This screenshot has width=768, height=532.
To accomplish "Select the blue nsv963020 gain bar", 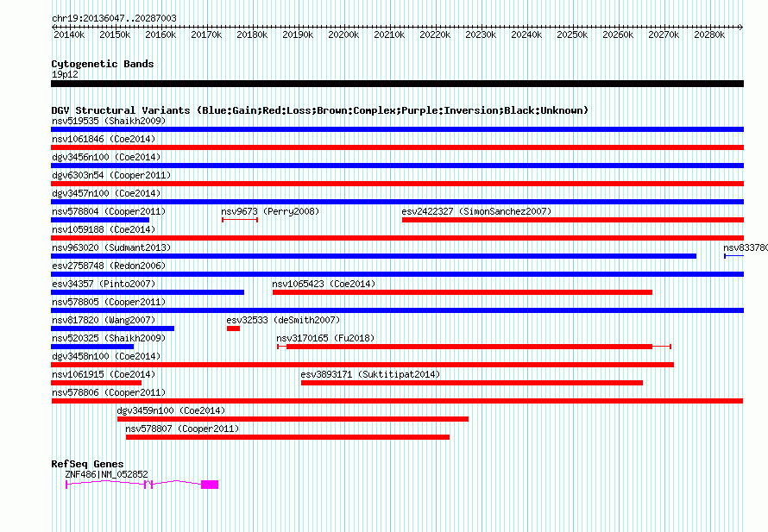I will (374, 256).
